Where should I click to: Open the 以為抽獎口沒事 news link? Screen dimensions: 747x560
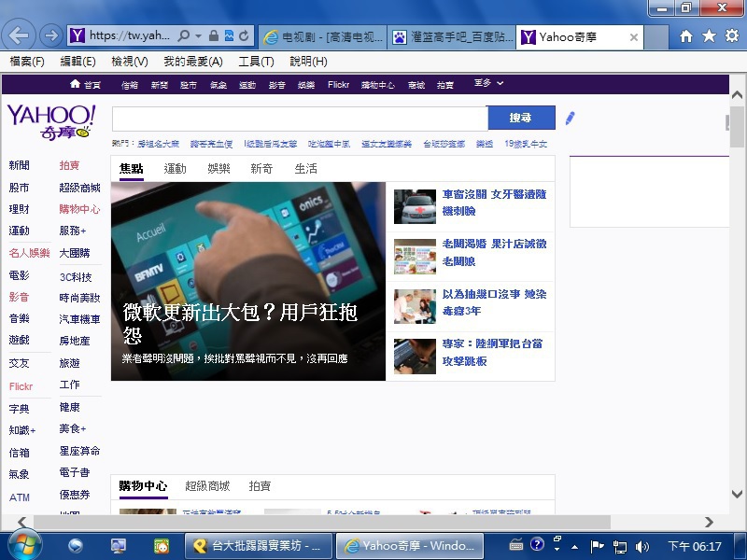pos(494,302)
